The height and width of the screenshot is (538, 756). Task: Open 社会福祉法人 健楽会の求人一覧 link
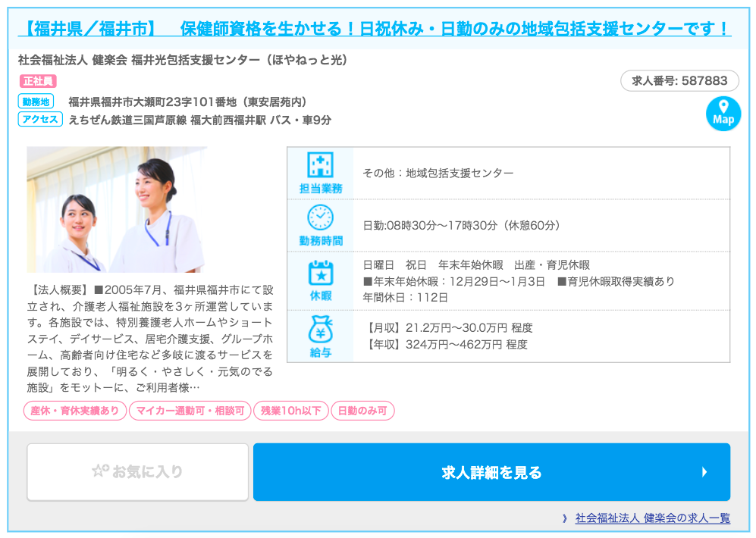point(652,518)
